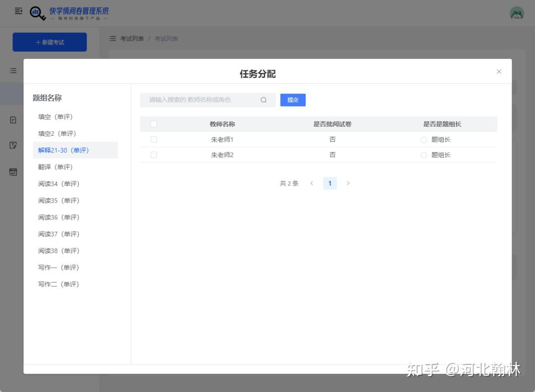The height and width of the screenshot is (392, 535).
Task: Click page number 1 in the pagination
Action: point(330,183)
